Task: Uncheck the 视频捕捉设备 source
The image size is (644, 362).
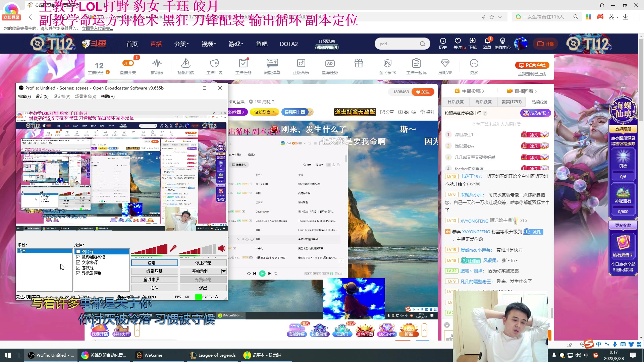Action: (78, 257)
